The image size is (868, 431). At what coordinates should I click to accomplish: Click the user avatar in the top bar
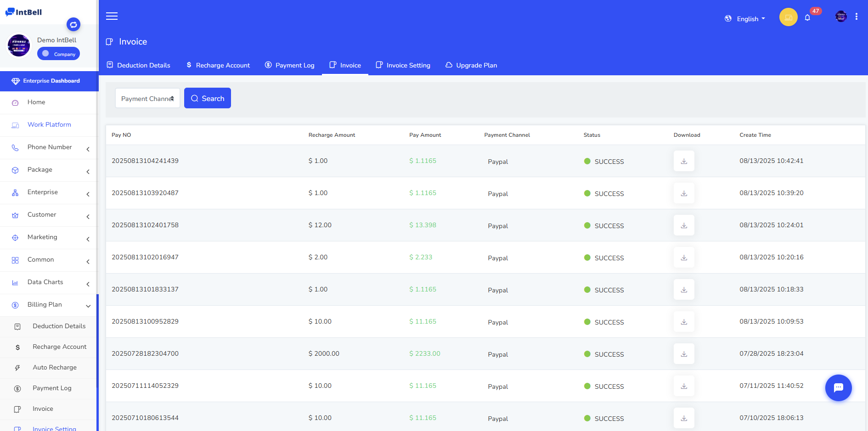tap(841, 17)
